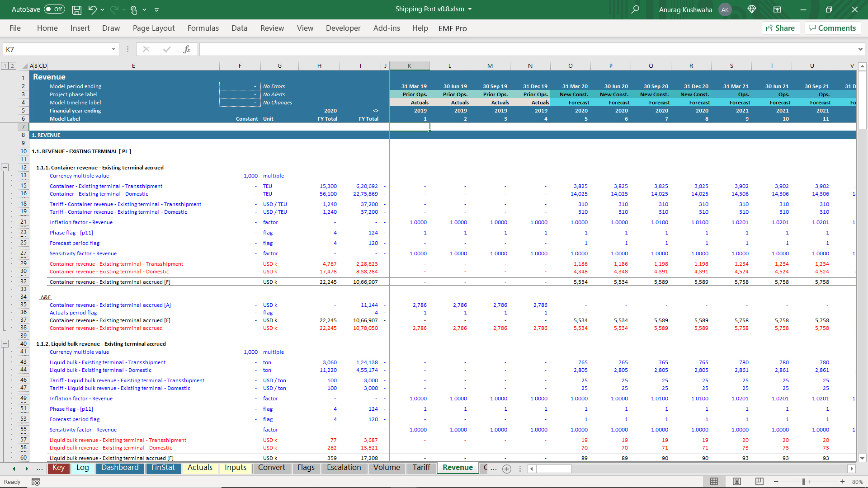Show outline level 2 rows
The width and height of the screenshot is (868, 488).
click(x=13, y=66)
